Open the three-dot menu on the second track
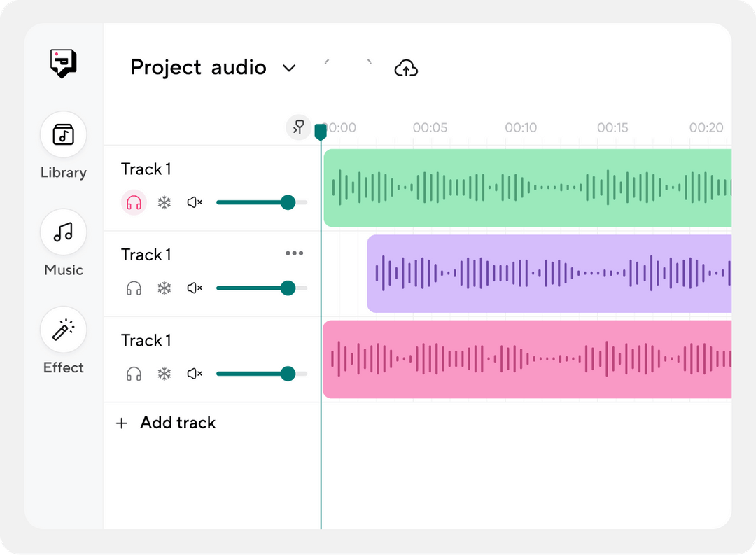 pyautogui.click(x=295, y=253)
